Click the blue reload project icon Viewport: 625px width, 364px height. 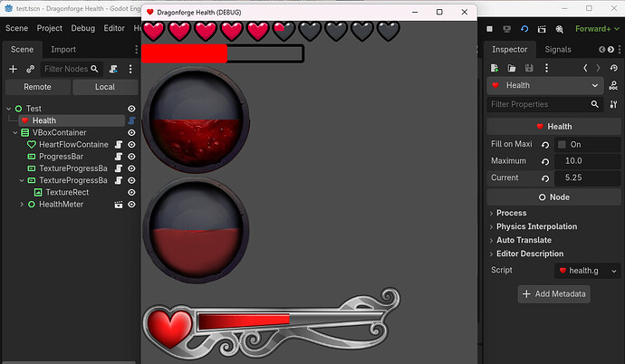[524, 29]
